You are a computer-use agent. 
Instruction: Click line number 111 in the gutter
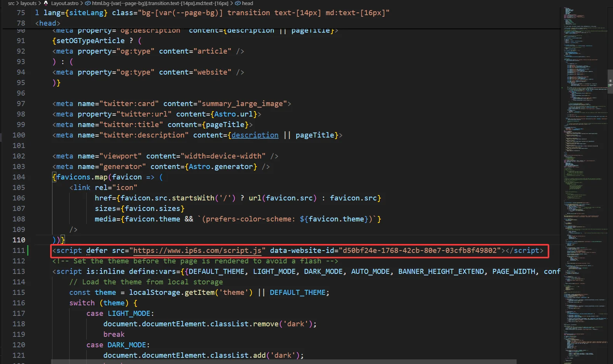coord(19,251)
